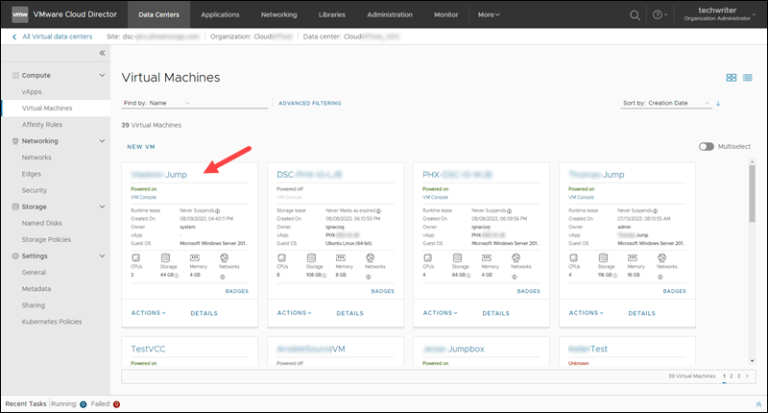Open Kubernetes Policies in sidebar

pyautogui.click(x=52, y=322)
